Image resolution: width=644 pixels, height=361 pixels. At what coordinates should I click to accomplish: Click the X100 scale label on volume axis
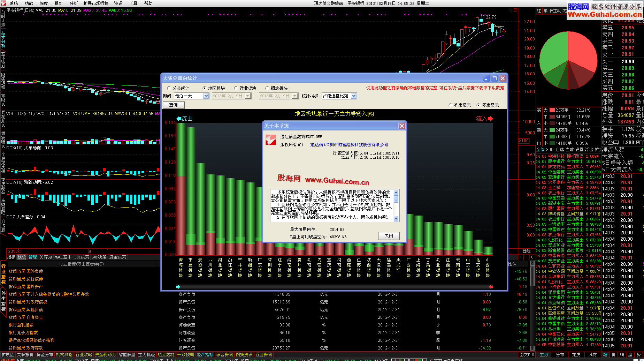click(x=524, y=141)
